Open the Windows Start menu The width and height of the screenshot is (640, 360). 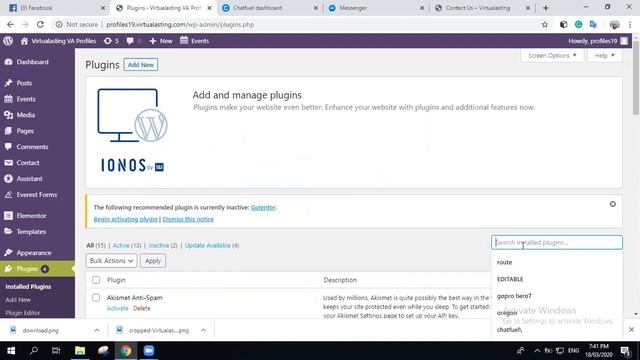tap(11, 351)
